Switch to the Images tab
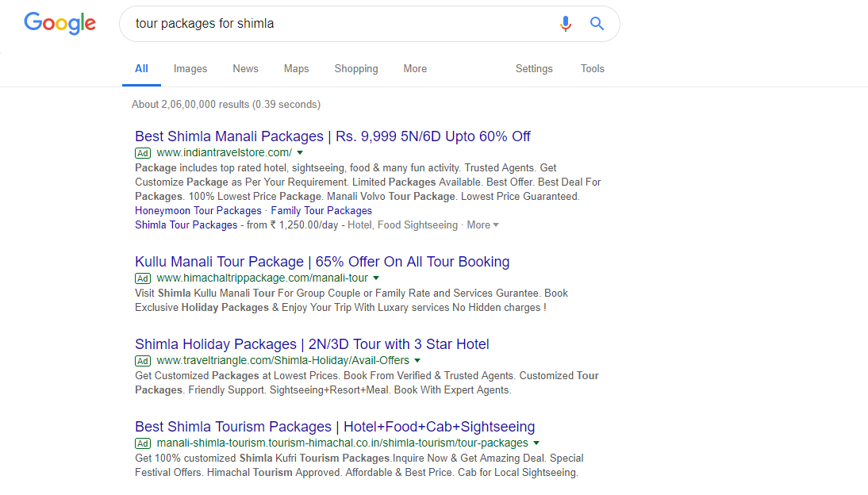The height and width of the screenshot is (495, 868). click(190, 69)
